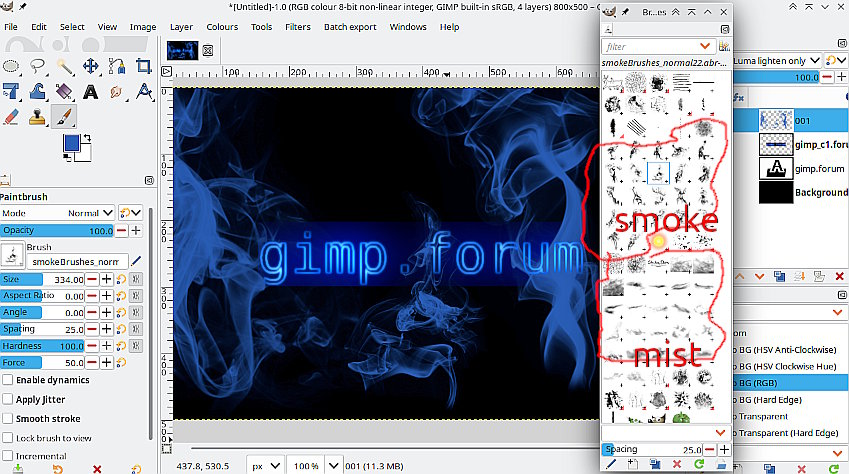Delete layer red X in Layers panel

coord(839,276)
